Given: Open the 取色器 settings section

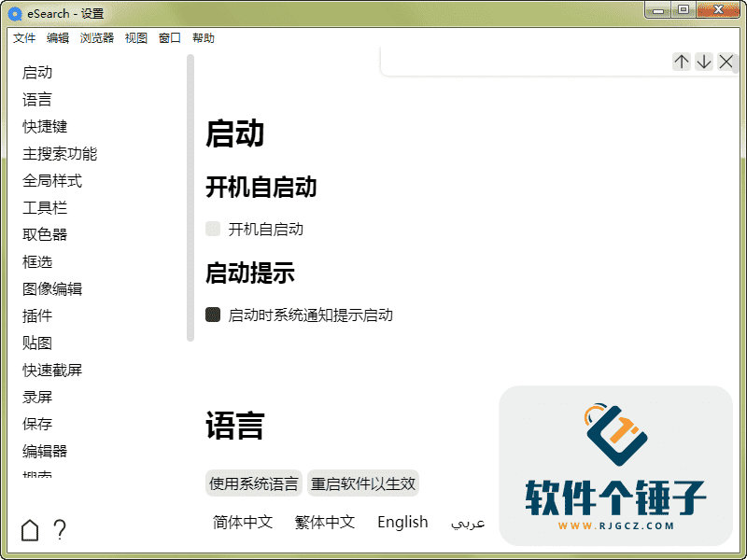Looking at the screenshot, I should tap(44, 234).
